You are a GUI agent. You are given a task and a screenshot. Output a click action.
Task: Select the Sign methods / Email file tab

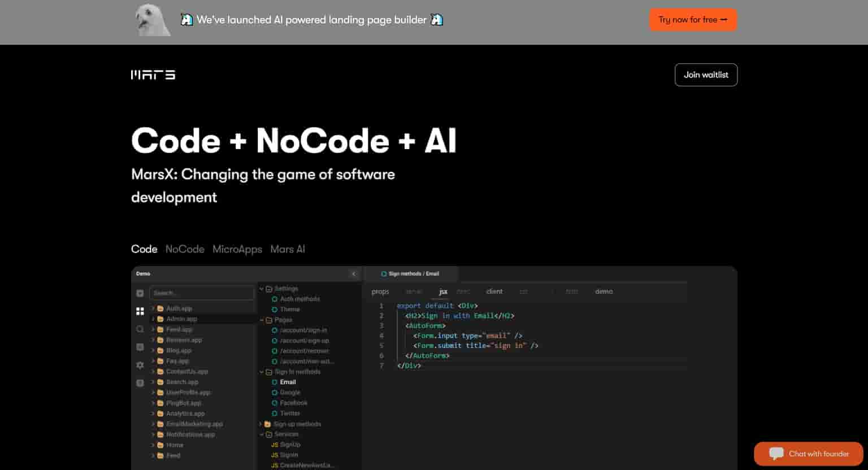click(x=410, y=274)
